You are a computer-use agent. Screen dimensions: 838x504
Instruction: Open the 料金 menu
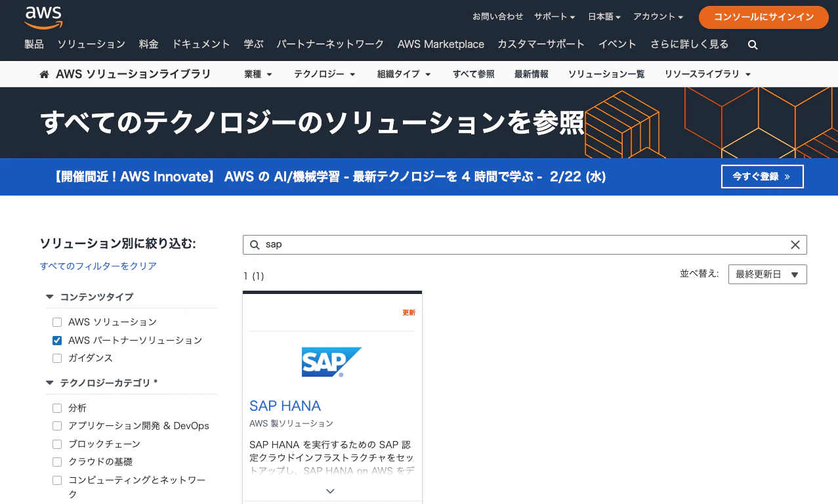[x=149, y=45]
